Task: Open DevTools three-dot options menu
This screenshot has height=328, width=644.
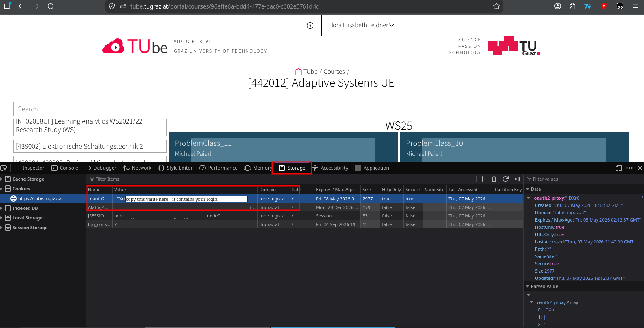Action: (x=629, y=168)
